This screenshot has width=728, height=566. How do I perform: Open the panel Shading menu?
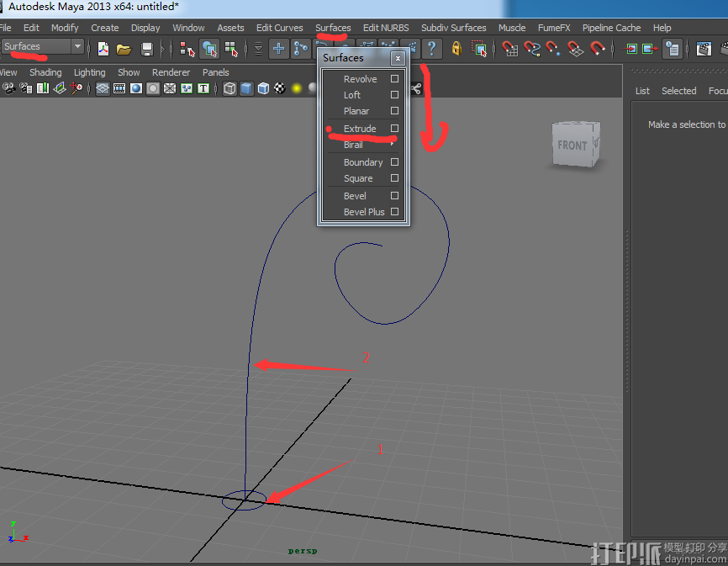pos(45,72)
